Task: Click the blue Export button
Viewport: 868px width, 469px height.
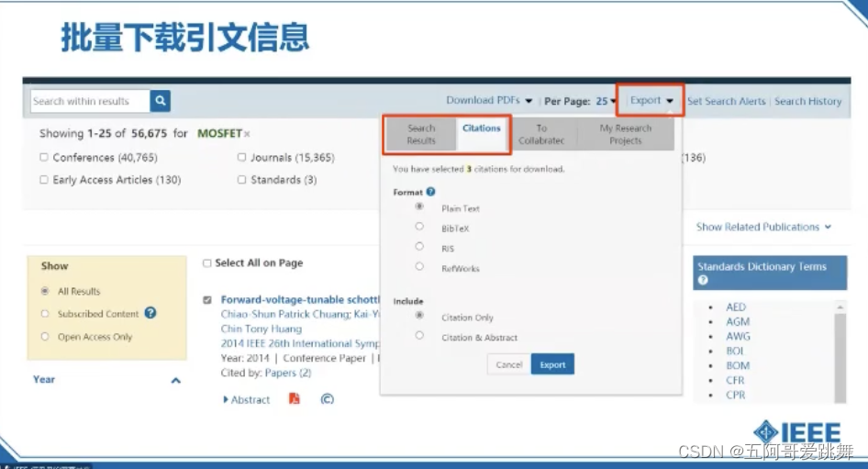Action: tap(552, 364)
